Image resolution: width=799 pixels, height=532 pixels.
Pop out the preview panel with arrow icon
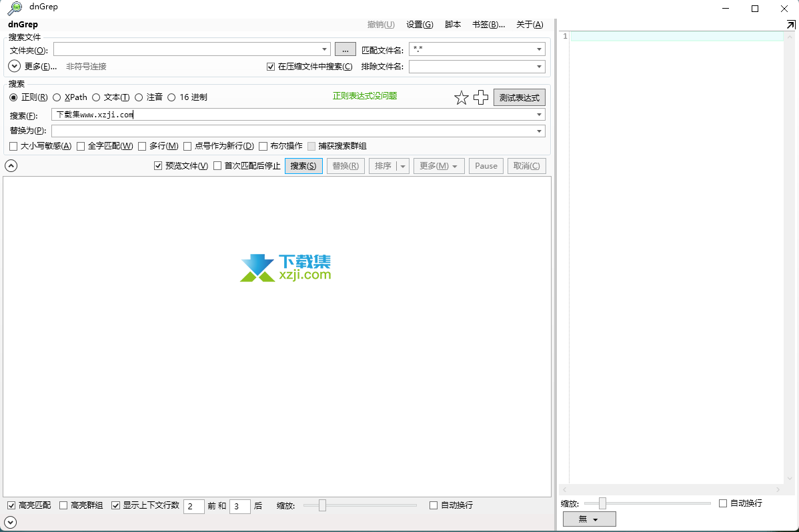pos(790,25)
